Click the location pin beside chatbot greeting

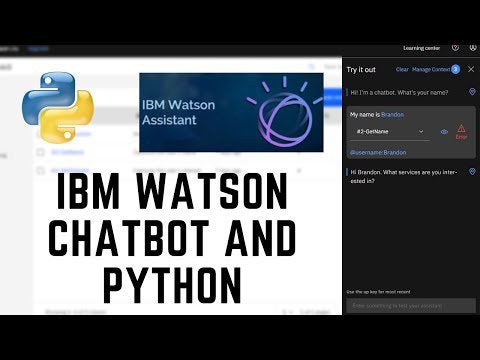click(472, 92)
